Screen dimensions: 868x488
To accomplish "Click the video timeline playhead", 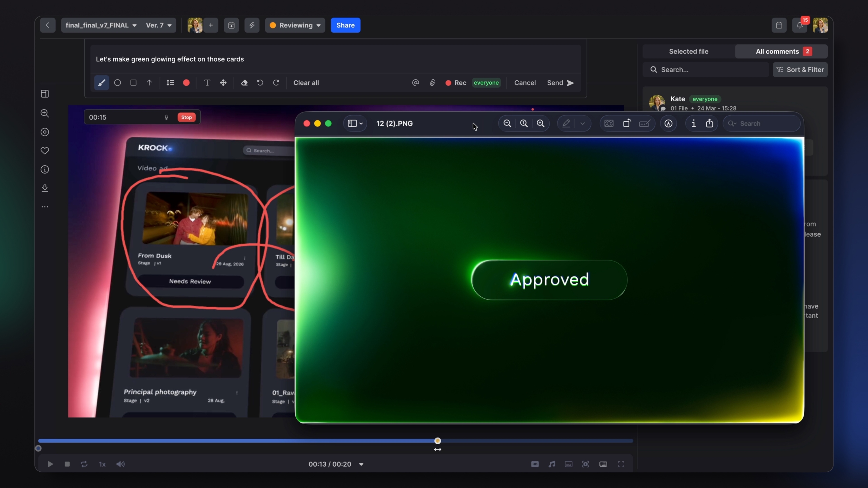I will [438, 441].
